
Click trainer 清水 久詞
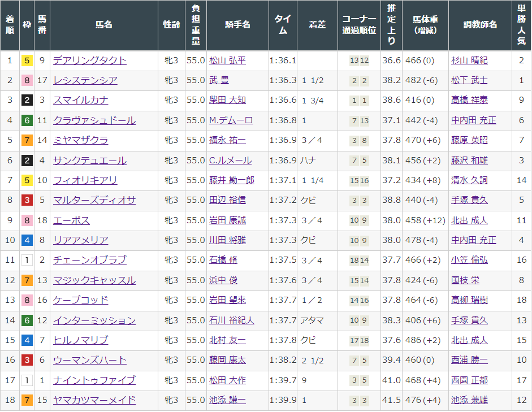(x=470, y=180)
